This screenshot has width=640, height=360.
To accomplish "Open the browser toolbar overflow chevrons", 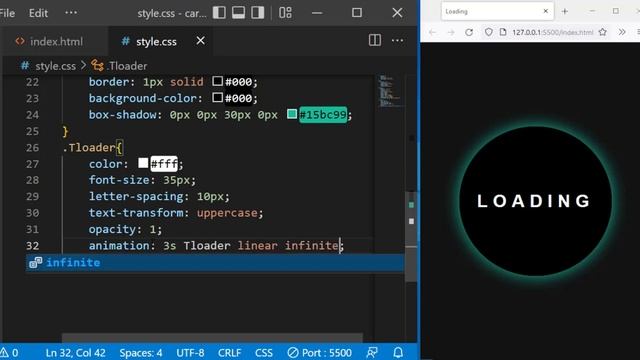I will coord(622,32).
